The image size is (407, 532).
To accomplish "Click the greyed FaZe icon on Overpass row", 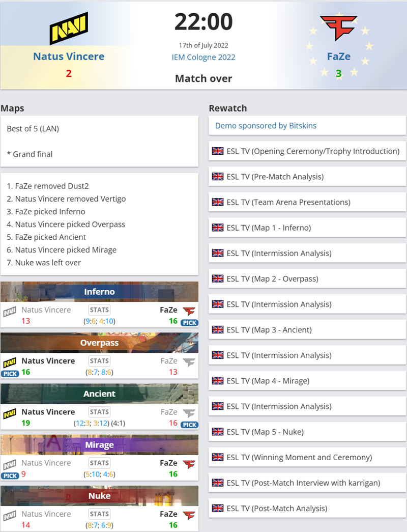I will pyautogui.click(x=189, y=362).
